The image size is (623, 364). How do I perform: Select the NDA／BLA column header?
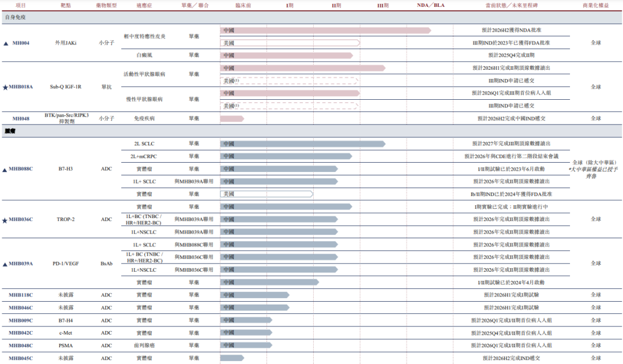click(431, 5)
